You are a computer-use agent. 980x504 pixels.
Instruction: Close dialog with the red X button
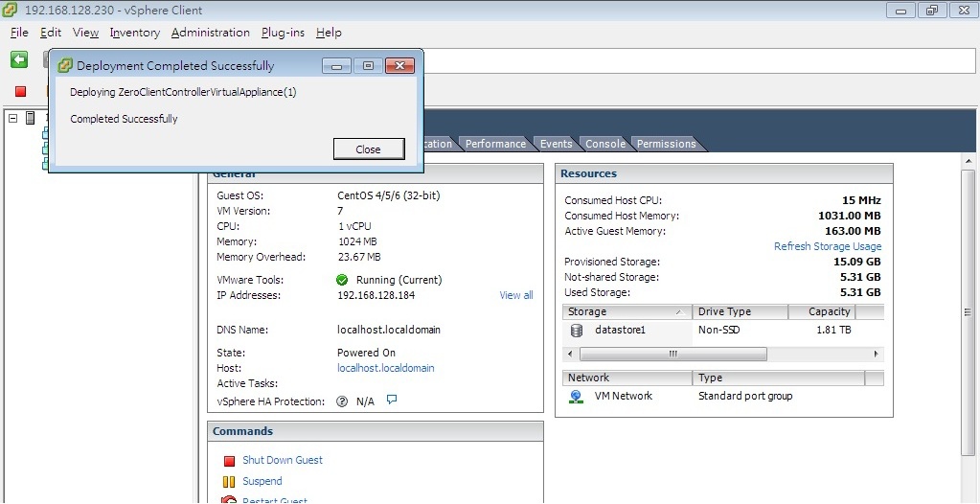pos(400,66)
